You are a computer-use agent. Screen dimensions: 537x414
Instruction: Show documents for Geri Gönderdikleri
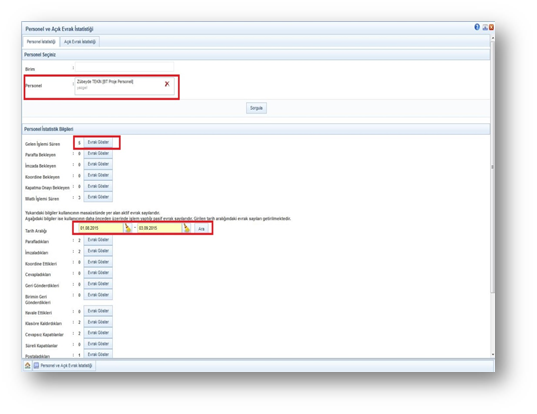click(x=98, y=284)
